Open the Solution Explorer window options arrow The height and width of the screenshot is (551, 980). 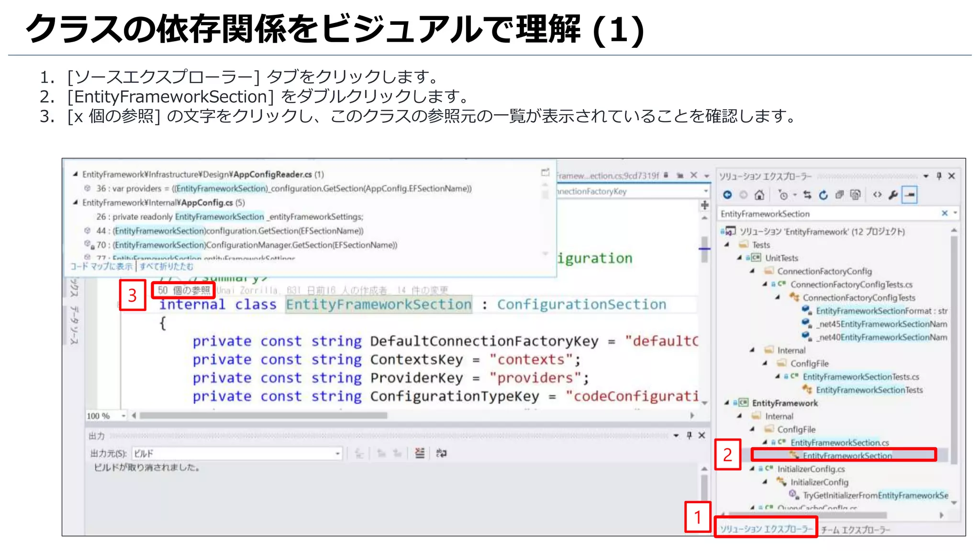tap(926, 176)
